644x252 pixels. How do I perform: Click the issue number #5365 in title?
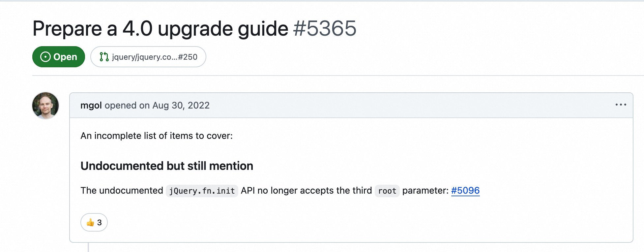pyautogui.click(x=325, y=28)
